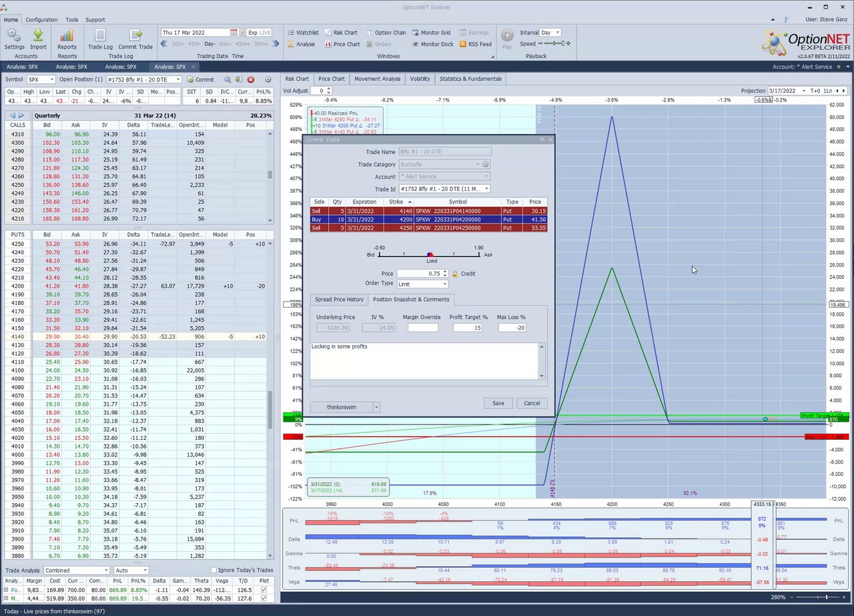Viewport: 854px width, 616px height.
Task: Open Settings in the Accounts ribbon group
Action: (x=14, y=39)
